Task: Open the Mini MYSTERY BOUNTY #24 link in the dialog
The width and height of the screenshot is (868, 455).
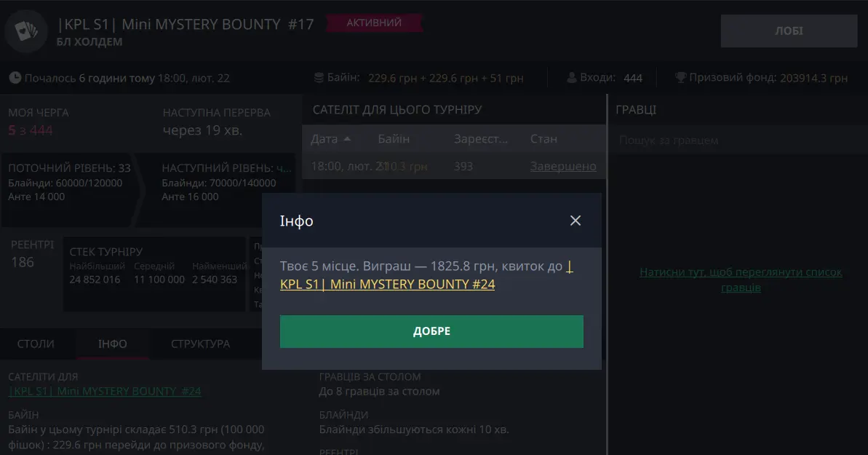Action: 387,284
